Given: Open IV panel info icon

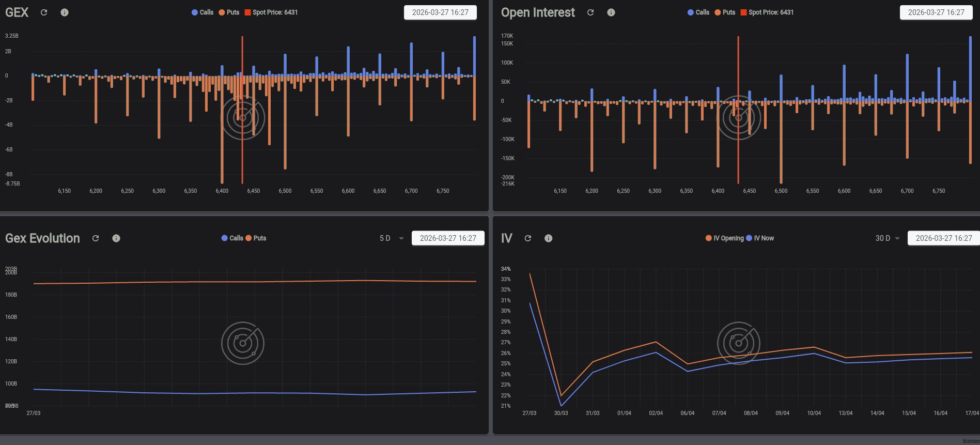Looking at the screenshot, I should [x=549, y=238].
